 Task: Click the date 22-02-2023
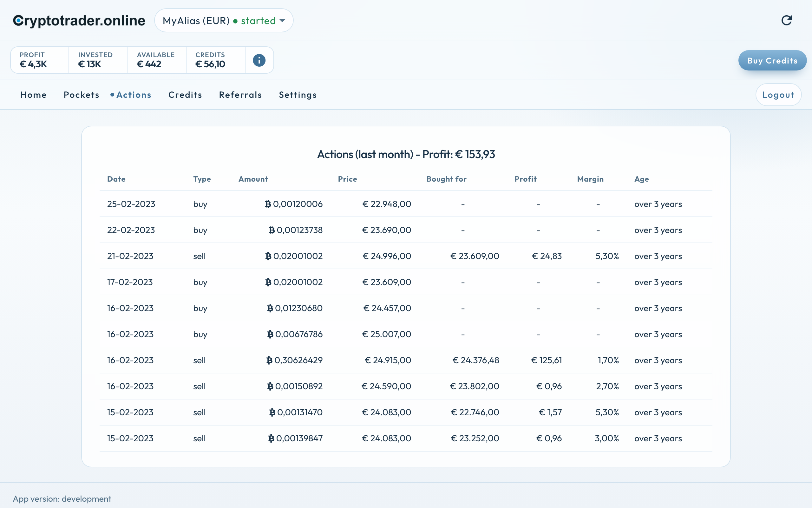point(131,230)
